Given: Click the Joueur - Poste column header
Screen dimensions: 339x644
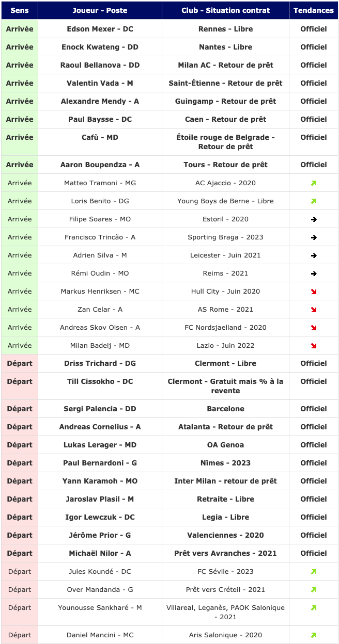Looking at the screenshot, I should point(100,10).
